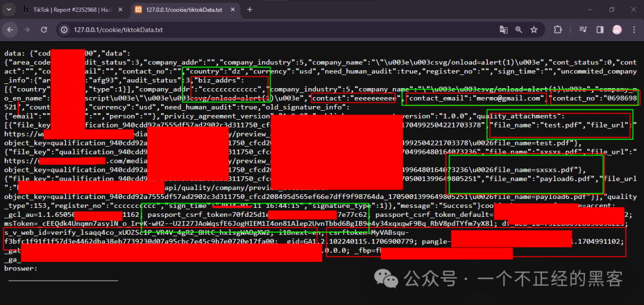The width and height of the screenshot is (644, 305).
Task: Click the "biz_addrs" key text
Action: click(218, 80)
